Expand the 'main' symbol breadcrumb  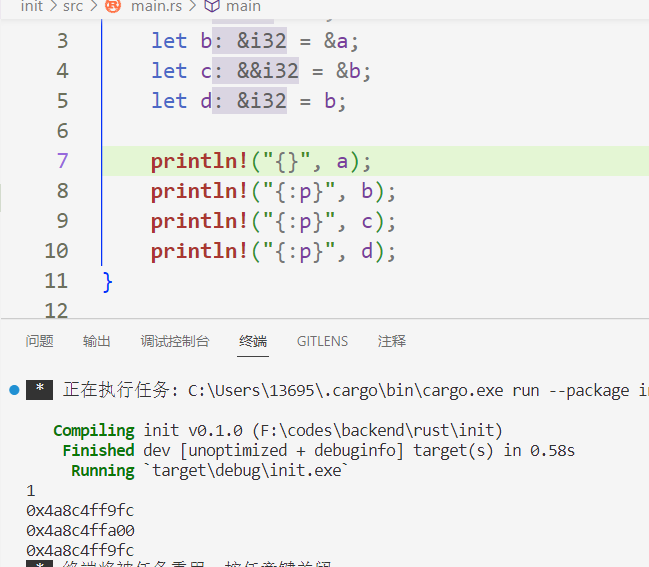(243, 6)
